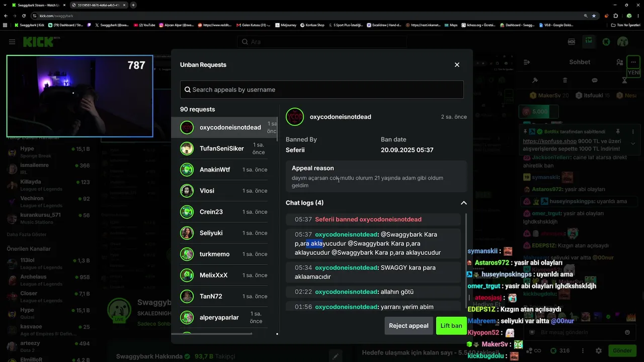Open Vlosi unban request

[x=224, y=191]
